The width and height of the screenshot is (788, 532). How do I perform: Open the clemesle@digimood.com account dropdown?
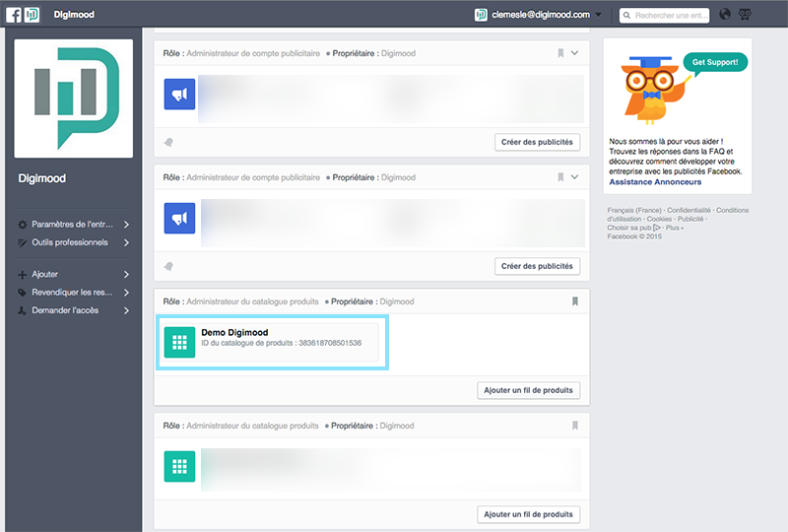539,15
